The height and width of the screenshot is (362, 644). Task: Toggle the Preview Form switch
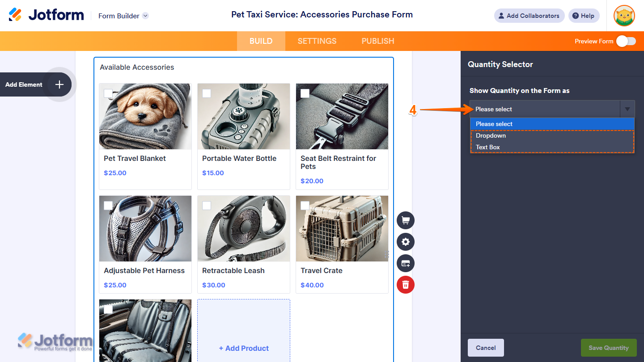[626, 41]
